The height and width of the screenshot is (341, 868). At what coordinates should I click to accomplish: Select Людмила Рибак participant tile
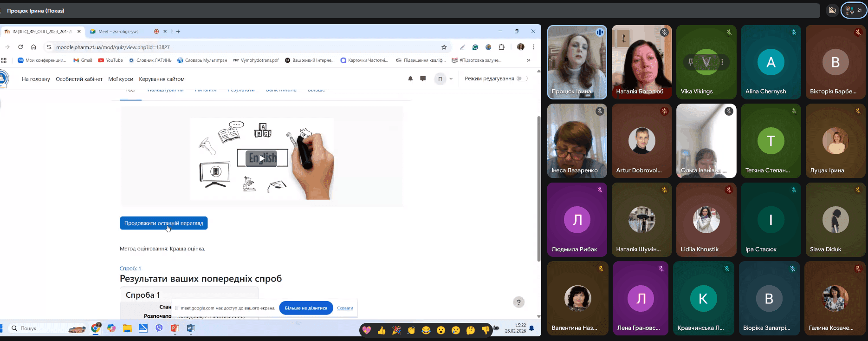tap(577, 219)
